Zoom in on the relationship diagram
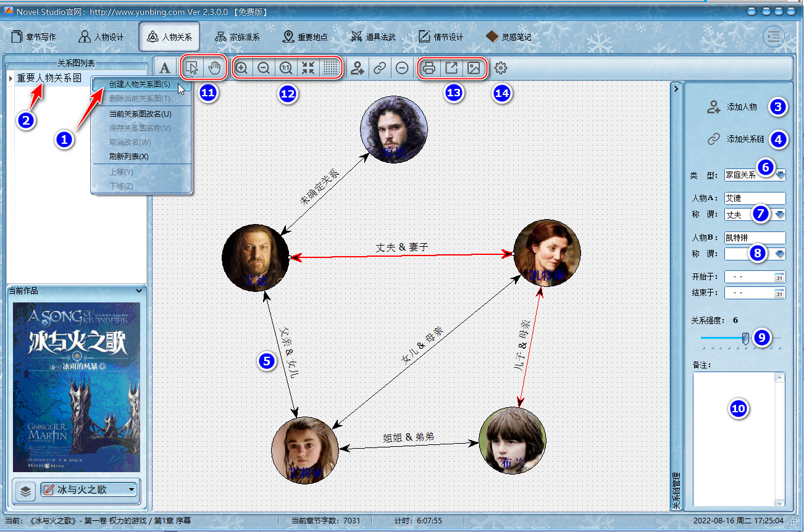 [241, 68]
